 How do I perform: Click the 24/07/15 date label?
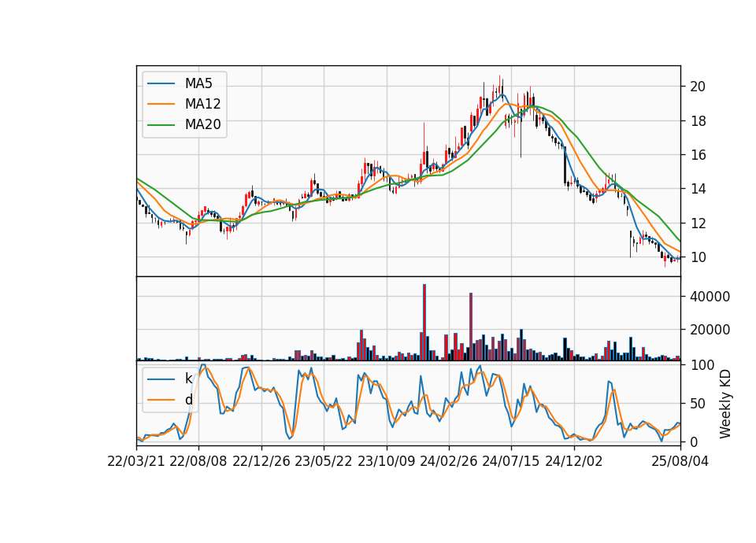click(511, 461)
